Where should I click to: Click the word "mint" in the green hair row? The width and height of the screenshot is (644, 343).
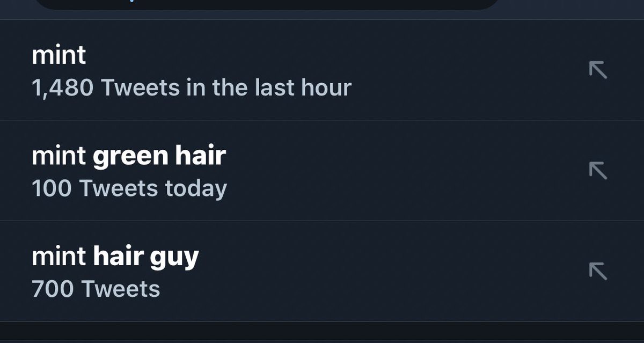tap(59, 156)
